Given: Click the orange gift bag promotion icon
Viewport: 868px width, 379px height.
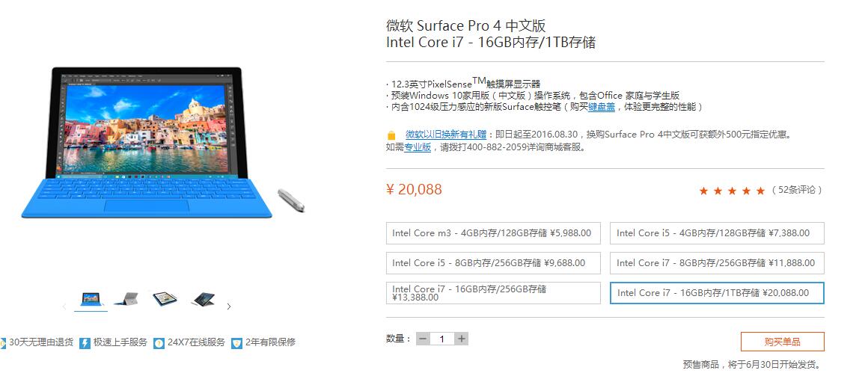Looking at the screenshot, I should pyautogui.click(x=391, y=135).
